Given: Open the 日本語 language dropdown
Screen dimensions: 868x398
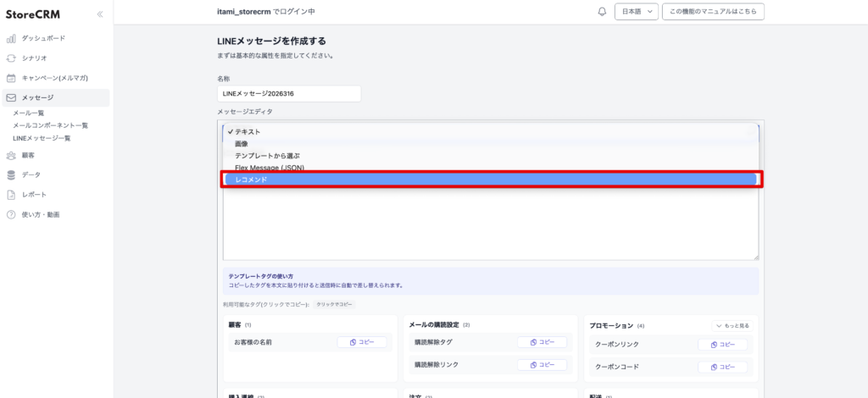Looking at the screenshot, I should coord(636,12).
